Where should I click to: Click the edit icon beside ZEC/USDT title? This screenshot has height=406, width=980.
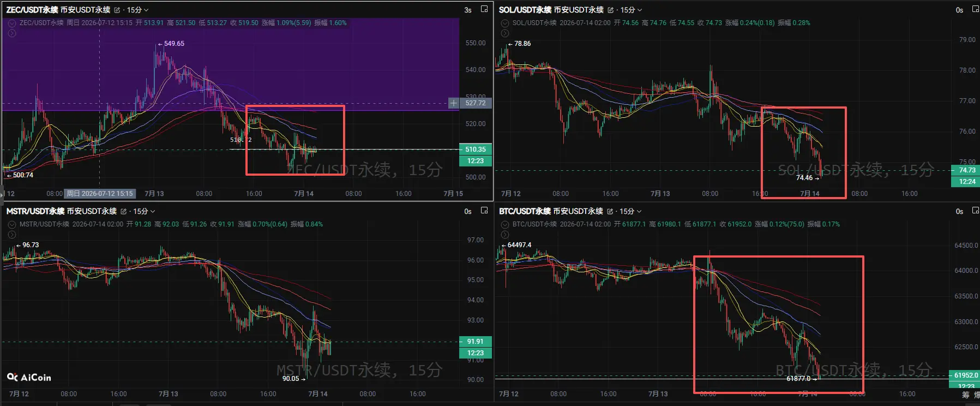pyautogui.click(x=117, y=10)
